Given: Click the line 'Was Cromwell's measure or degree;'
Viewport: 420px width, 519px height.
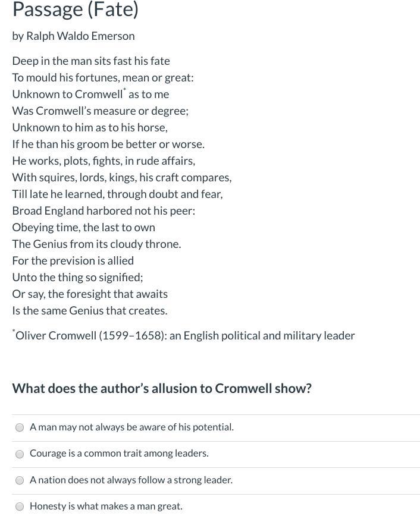Looking at the screenshot, I should coord(101,111).
